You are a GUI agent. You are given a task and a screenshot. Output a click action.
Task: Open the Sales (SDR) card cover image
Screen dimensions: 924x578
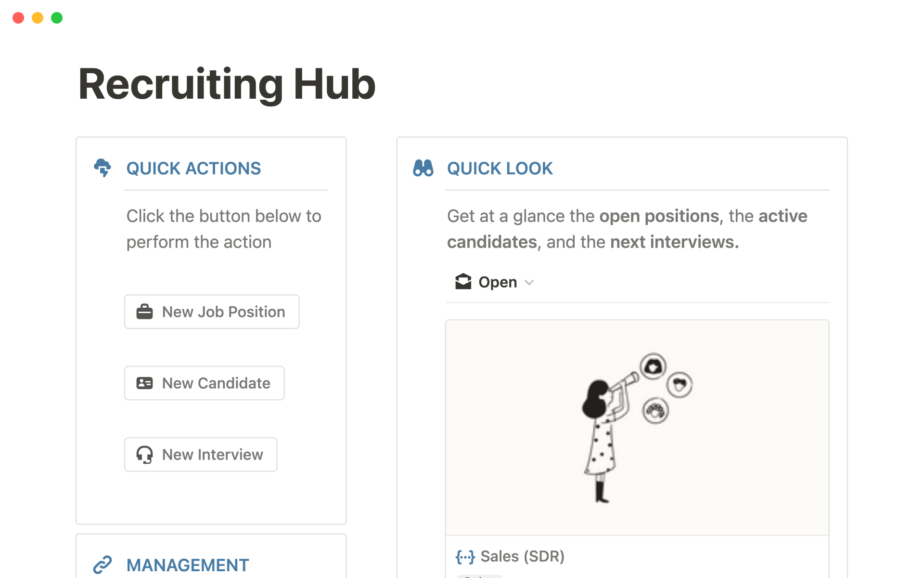click(x=637, y=428)
